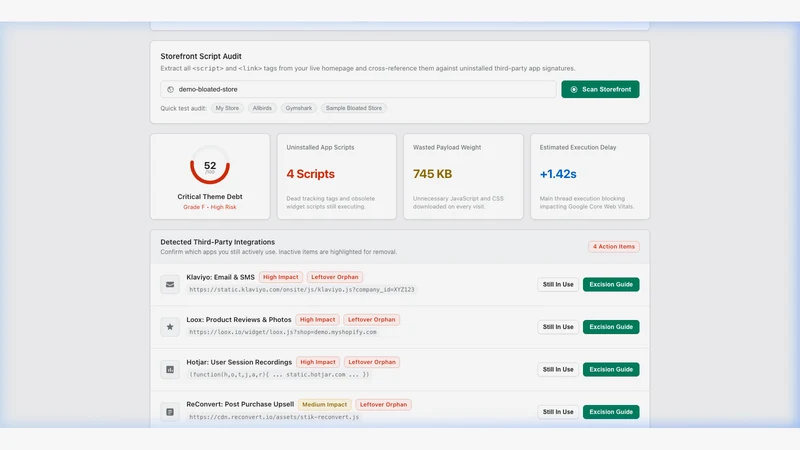The height and width of the screenshot is (450, 800).
Task: Click the Loox widget script URL
Action: [283, 332]
